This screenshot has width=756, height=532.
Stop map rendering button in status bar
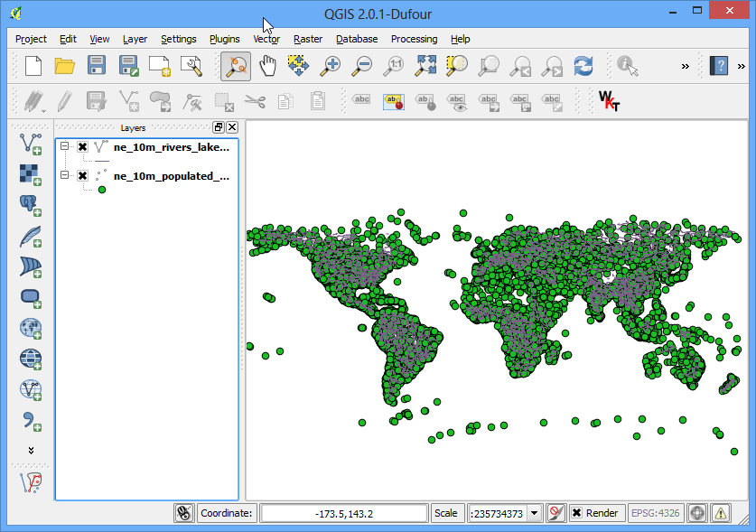tap(555, 513)
